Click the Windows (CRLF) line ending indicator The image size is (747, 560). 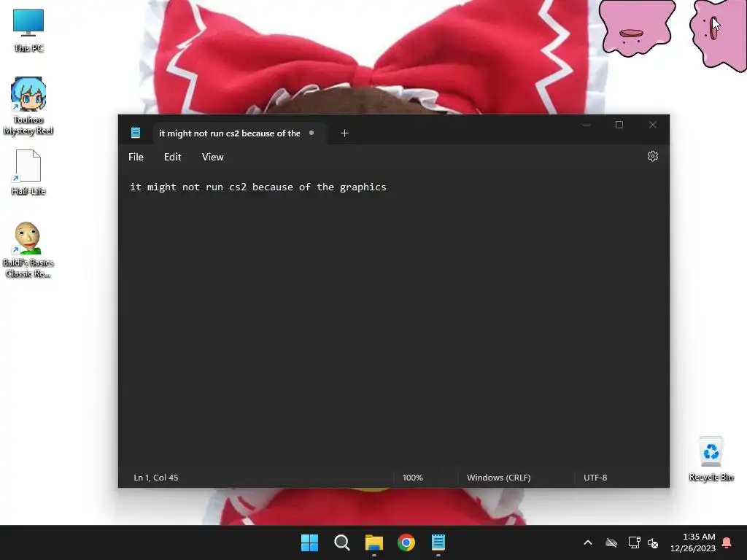(499, 477)
